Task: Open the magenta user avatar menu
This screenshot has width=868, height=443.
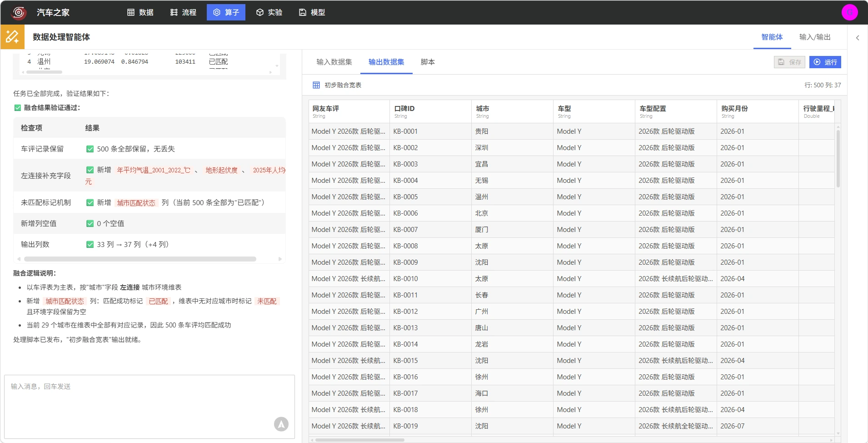Action: [x=849, y=12]
